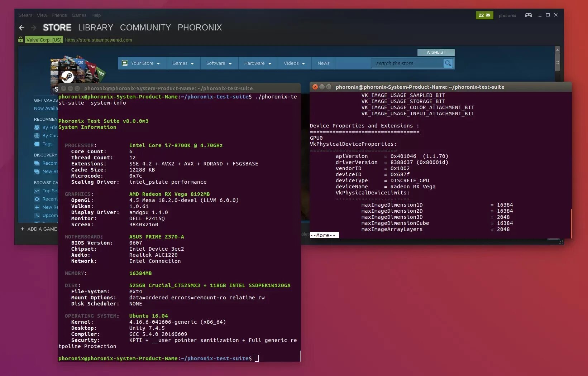Click the 'Intel Core i7-8700K @ 4.70GHz' text

[x=176, y=145]
